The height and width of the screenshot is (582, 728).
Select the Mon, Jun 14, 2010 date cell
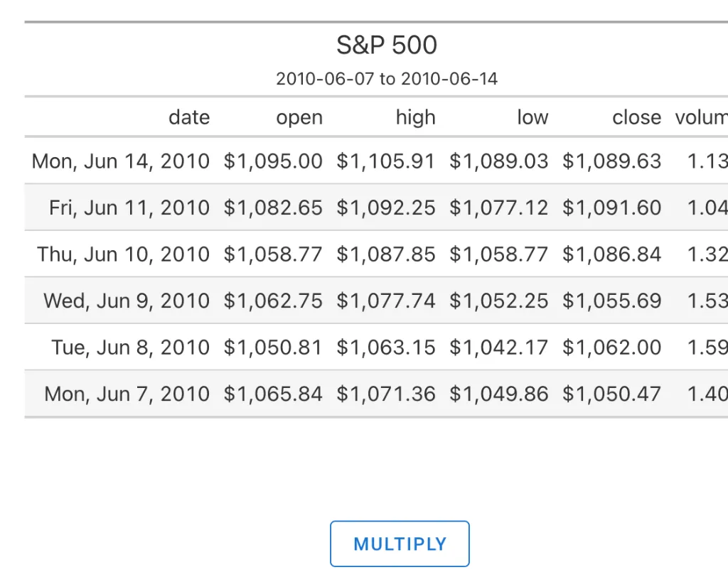tap(121, 161)
